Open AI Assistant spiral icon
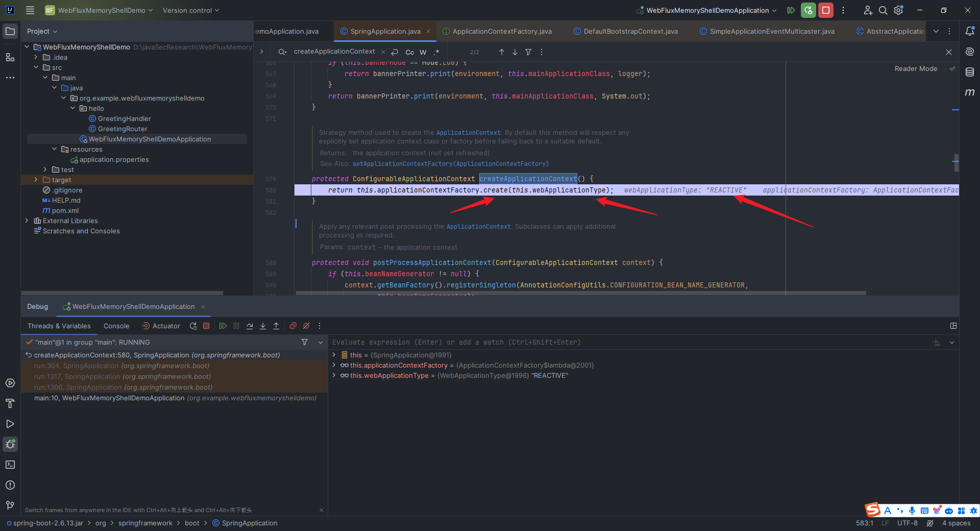This screenshot has width=980, height=531. pos(970,52)
